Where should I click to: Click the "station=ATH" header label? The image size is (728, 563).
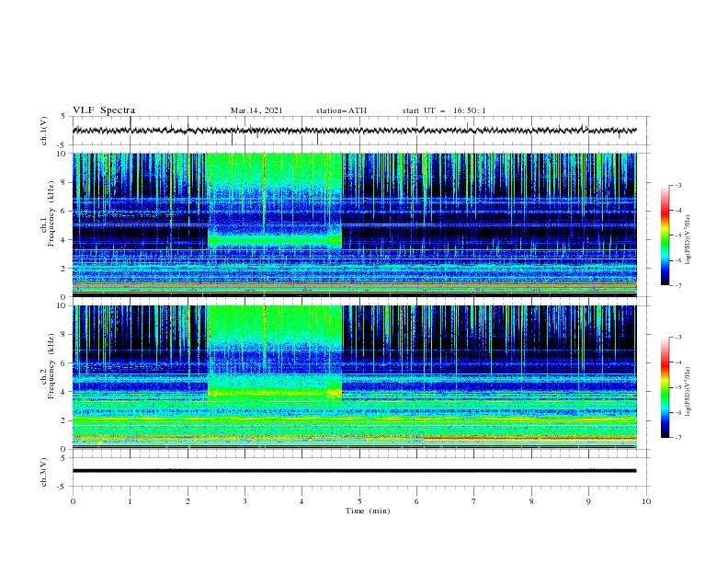(x=341, y=110)
